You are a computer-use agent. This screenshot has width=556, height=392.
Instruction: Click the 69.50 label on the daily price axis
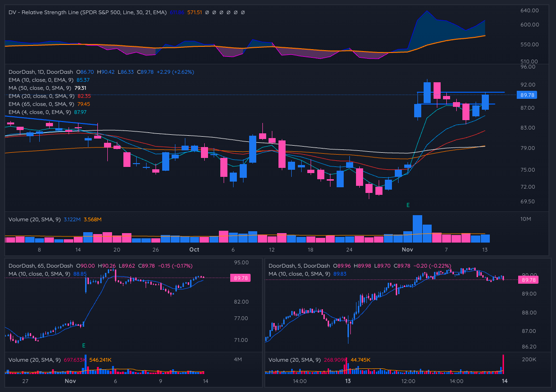click(x=528, y=201)
